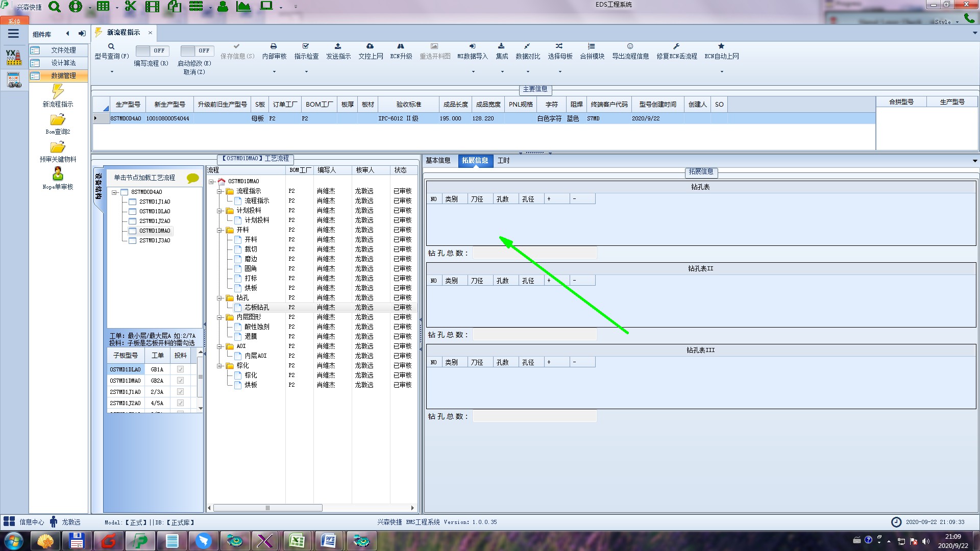980x551 pixels.
Task: Click the ECN自动上网 star icon
Action: [721, 46]
